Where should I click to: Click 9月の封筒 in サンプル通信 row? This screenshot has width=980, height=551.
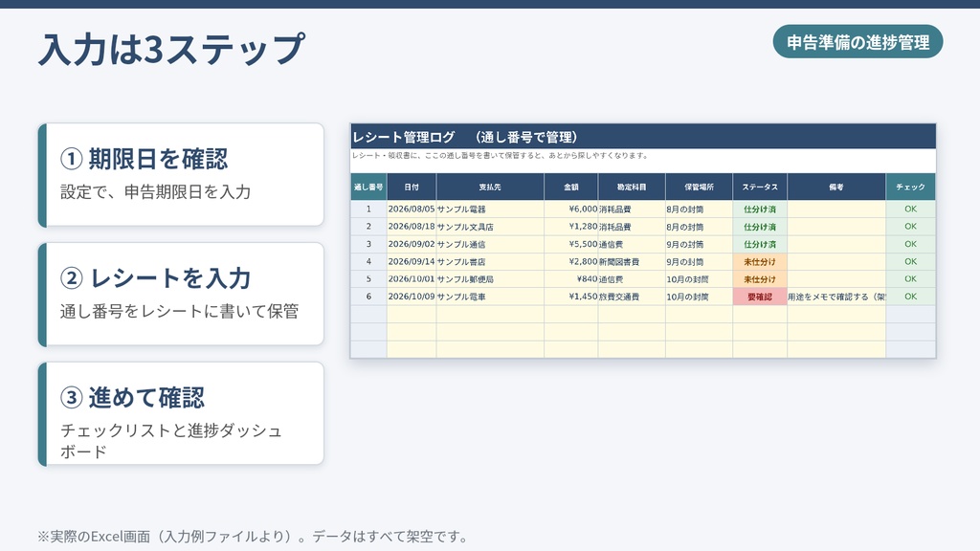[x=699, y=244]
